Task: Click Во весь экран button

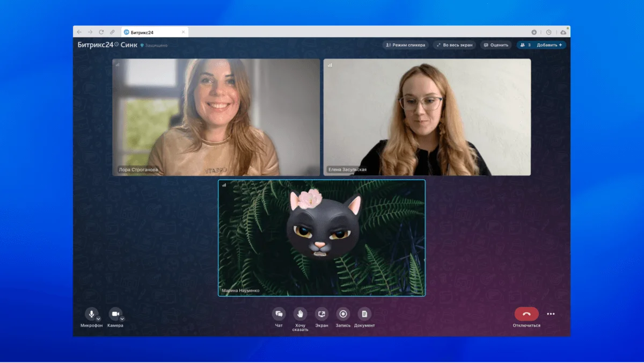Action: pyautogui.click(x=455, y=45)
